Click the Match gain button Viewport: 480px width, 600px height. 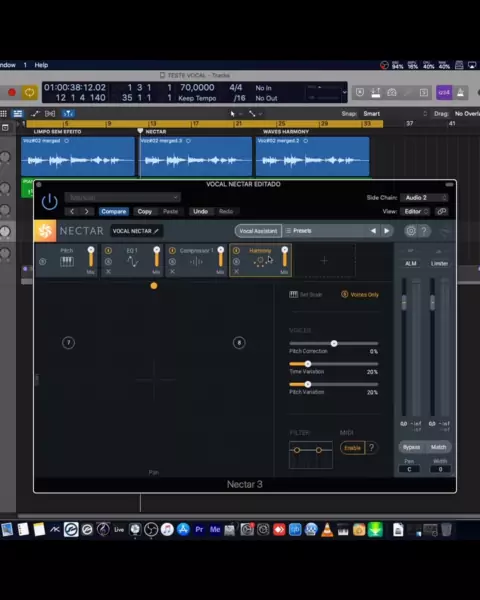(x=438, y=447)
